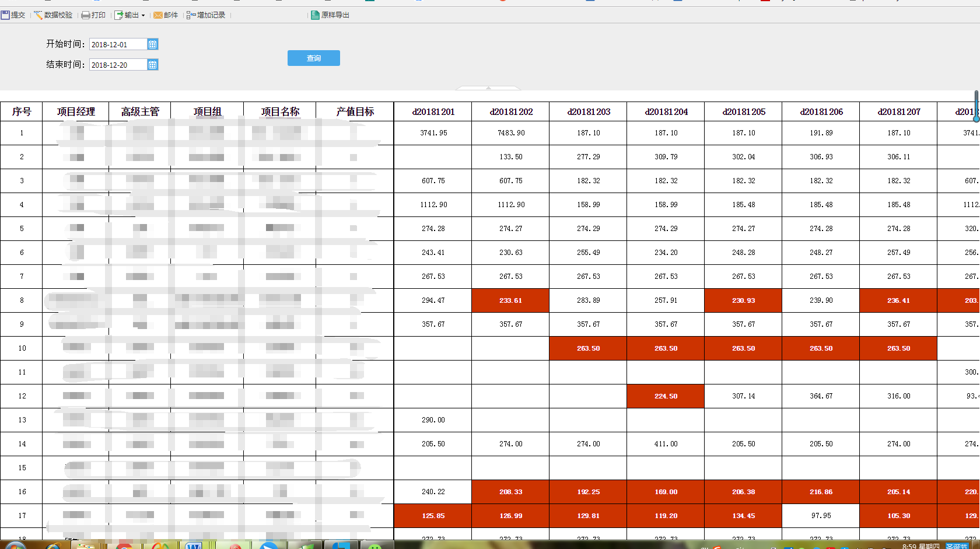Click the 开始时间 date input field
This screenshot has height=549, width=980.
pos(118,44)
